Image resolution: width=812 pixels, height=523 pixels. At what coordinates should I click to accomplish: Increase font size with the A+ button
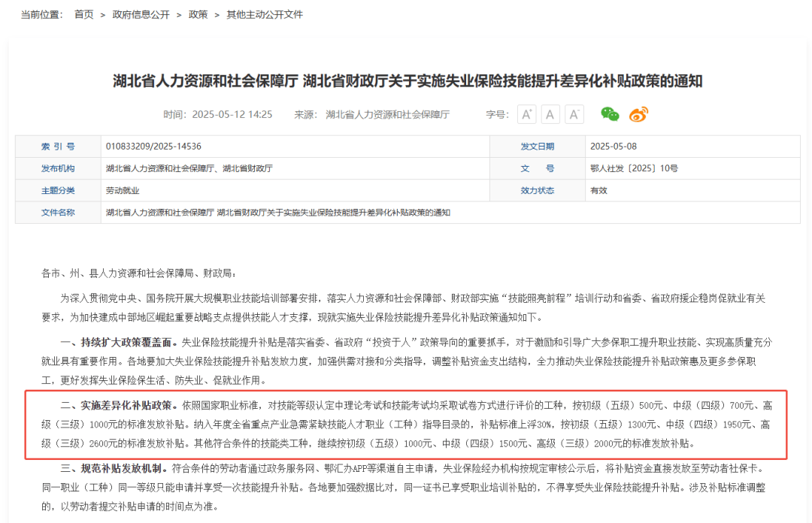[526, 114]
